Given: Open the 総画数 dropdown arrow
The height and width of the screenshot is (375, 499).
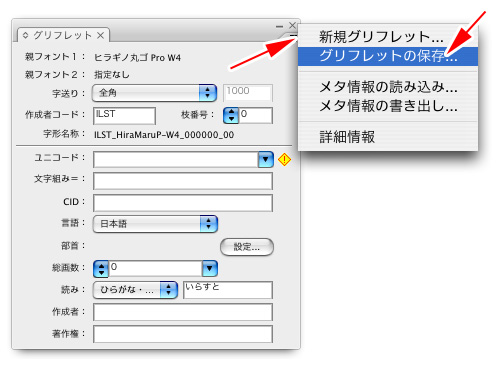Looking at the screenshot, I should 210,268.
